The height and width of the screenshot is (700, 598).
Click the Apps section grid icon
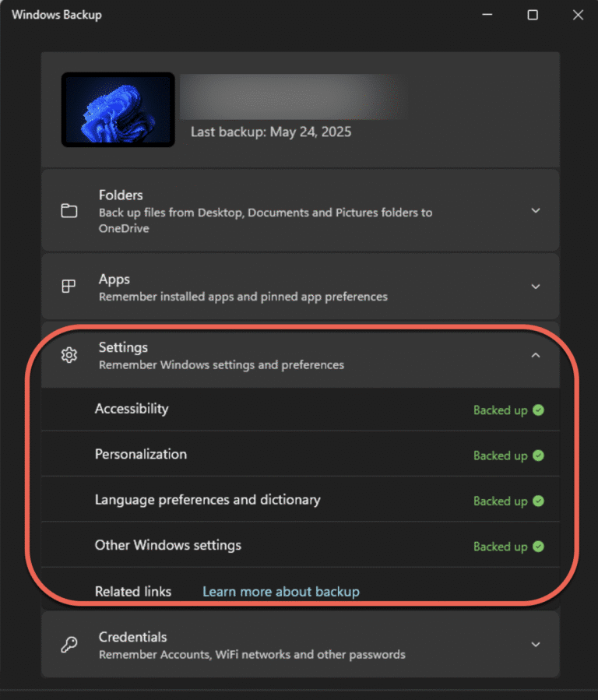tap(69, 287)
